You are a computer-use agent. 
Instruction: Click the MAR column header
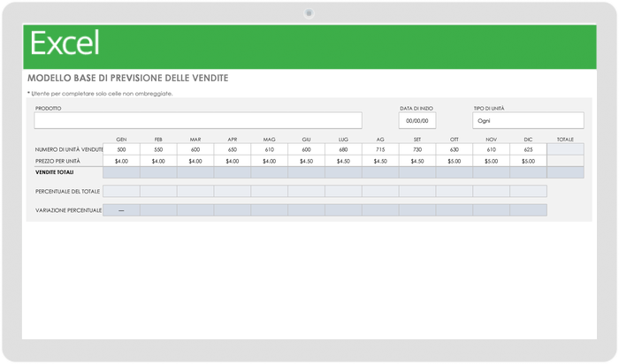click(x=195, y=140)
